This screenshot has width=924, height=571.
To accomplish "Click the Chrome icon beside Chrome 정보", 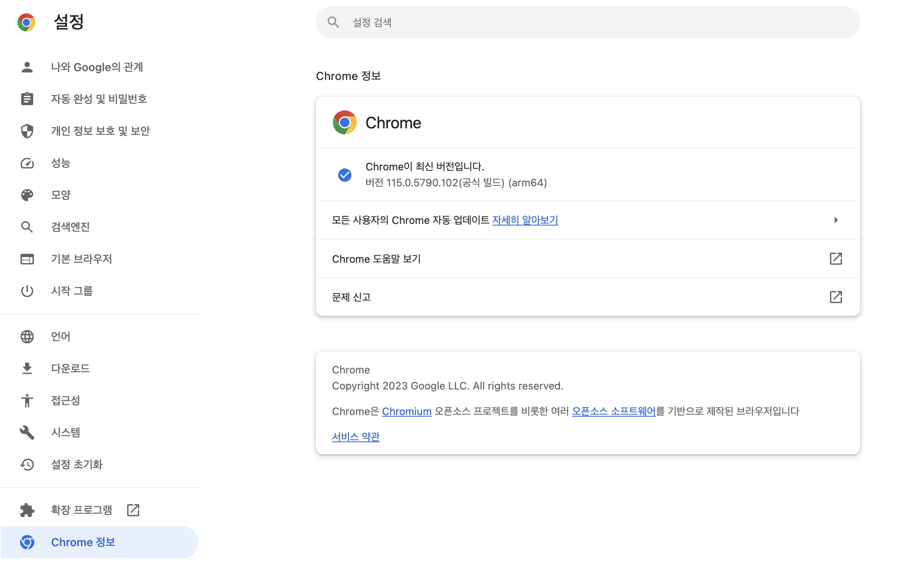I will [27, 542].
